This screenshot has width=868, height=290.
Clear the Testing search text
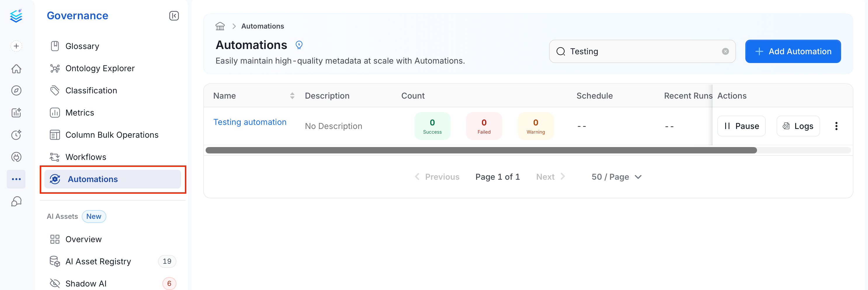pos(725,51)
